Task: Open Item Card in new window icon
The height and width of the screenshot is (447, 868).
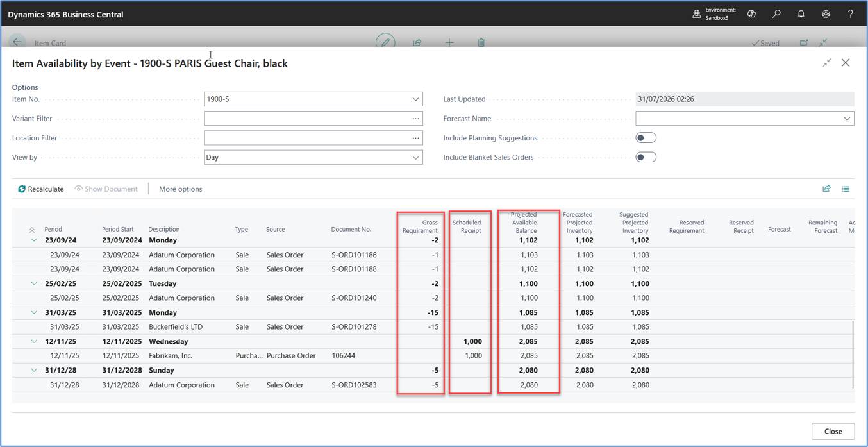Action: (804, 43)
